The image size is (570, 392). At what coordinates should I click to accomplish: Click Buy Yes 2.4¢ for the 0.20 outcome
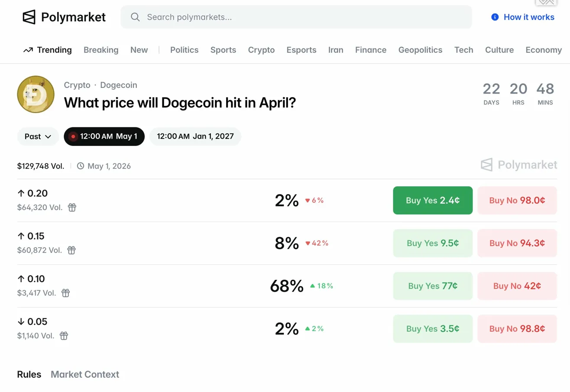tap(432, 200)
